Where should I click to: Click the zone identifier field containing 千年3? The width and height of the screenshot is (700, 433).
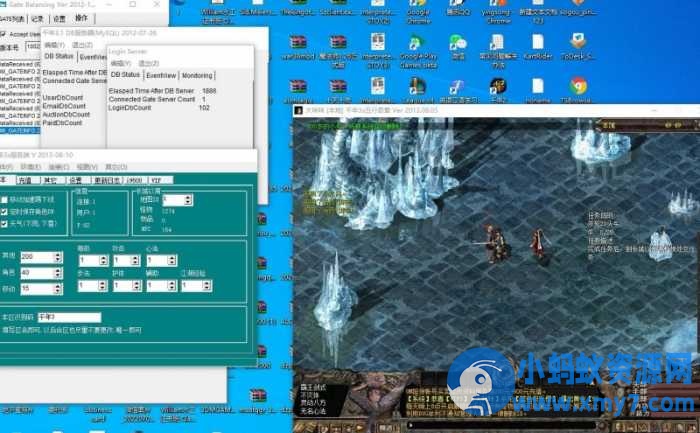(x=69, y=317)
